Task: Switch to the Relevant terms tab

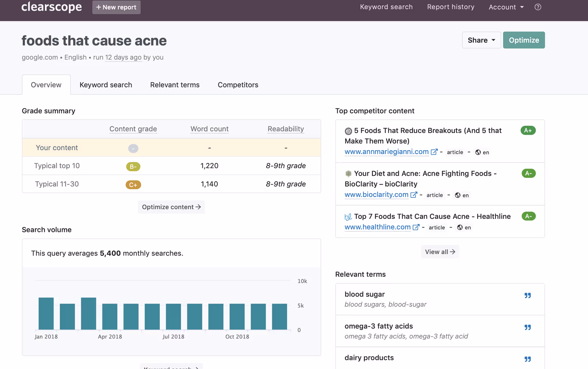Action: click(175, 85)
